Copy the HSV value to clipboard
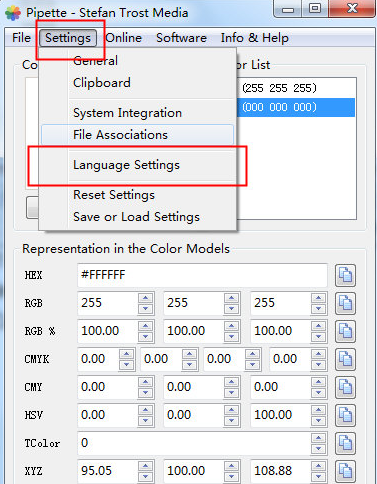 (x=345, y=415)
